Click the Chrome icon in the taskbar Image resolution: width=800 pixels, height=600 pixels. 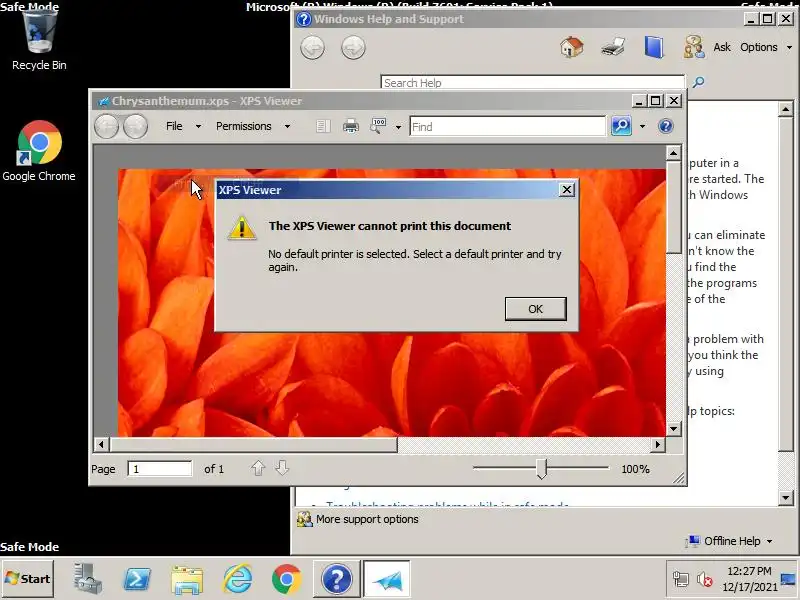(287, 579)
